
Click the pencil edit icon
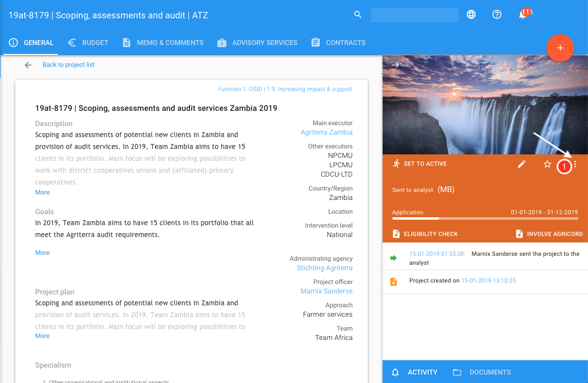coord(522,164)
